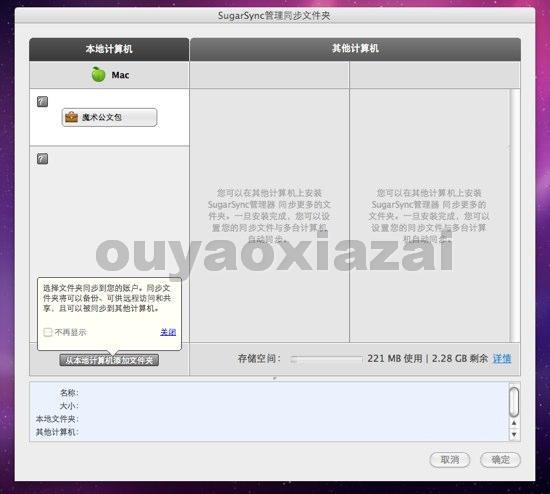Screen dimensions: 550x494
Task: Click the details pane scrollbar thumb
Action: pyautogui.click(x=514, y=401)
